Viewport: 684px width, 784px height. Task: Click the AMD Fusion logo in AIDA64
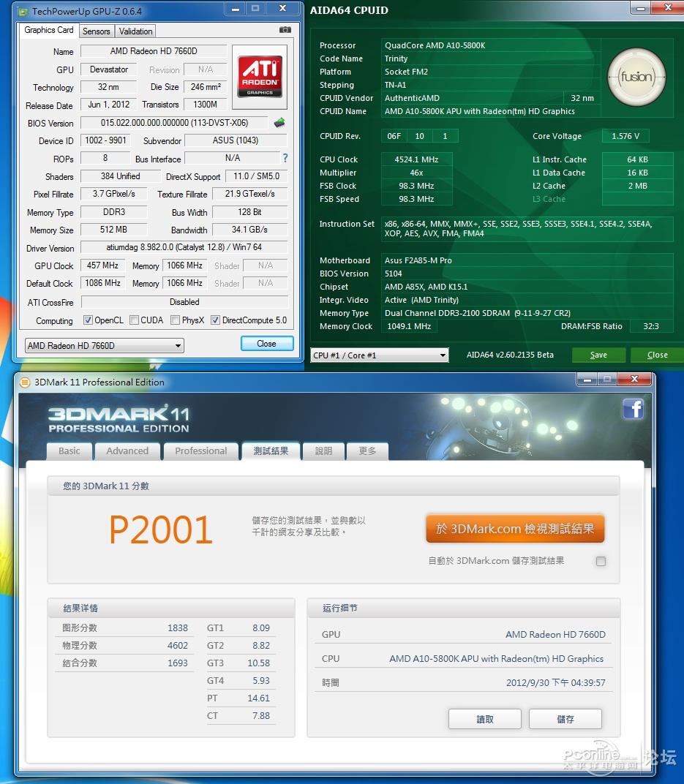636,77
